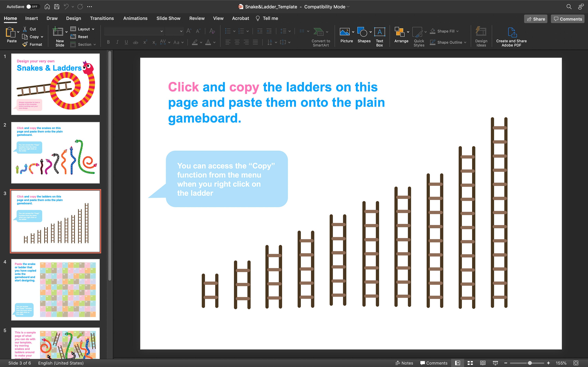Select the Format painter
The width and height of the screenshot is (588, 367).
(x=33, y=44)
